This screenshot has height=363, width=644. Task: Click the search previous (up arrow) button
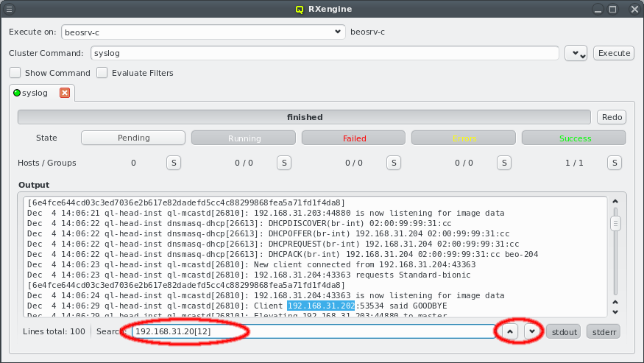click(509, 331)
